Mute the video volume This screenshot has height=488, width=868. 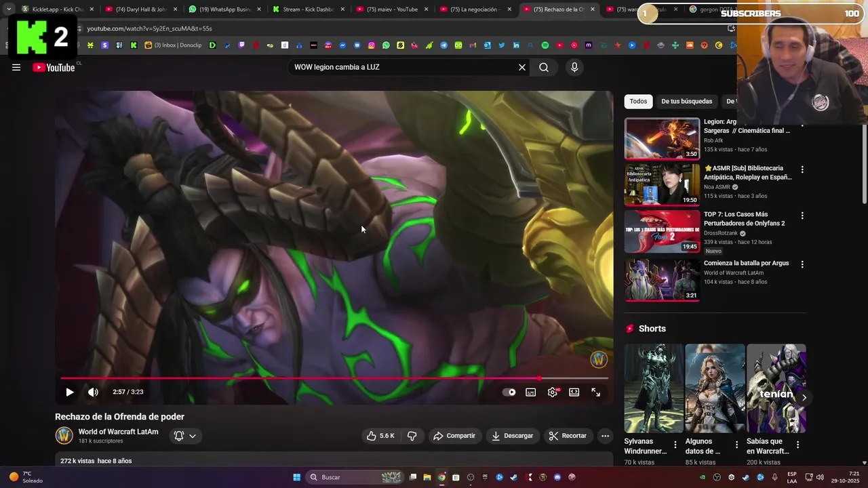(x=93, y=392)
